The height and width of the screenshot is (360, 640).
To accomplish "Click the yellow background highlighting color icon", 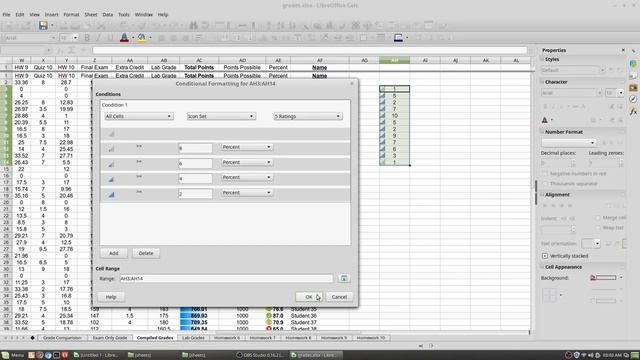I will coord(142,38).
